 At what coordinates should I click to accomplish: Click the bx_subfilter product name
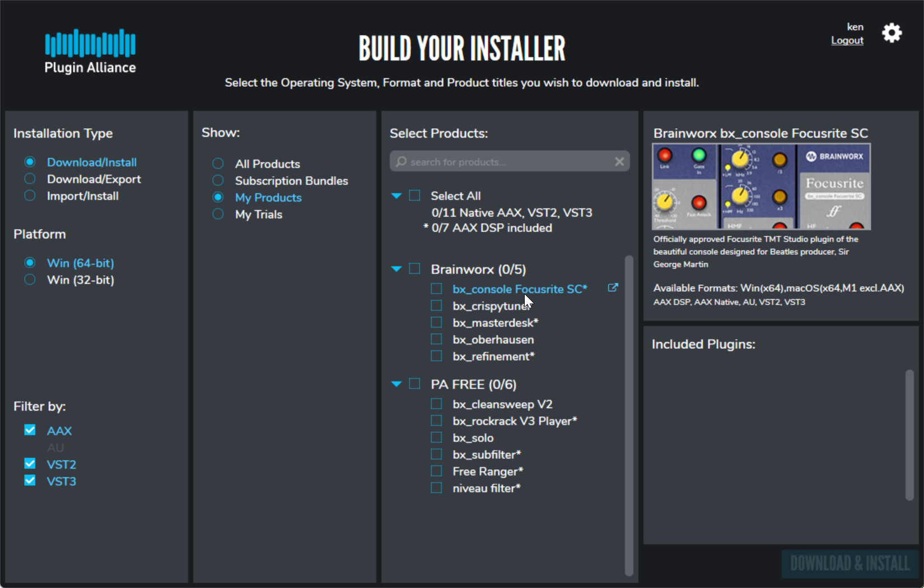coord(487,455)
